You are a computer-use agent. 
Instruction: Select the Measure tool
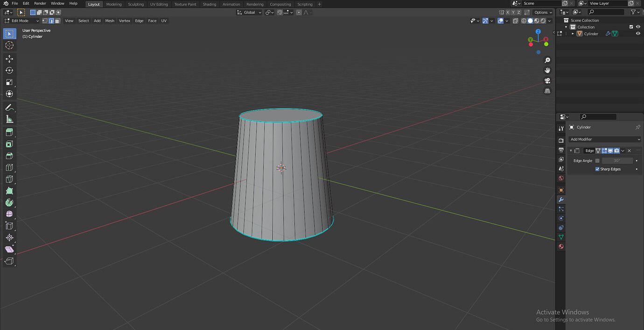[9, 119]
